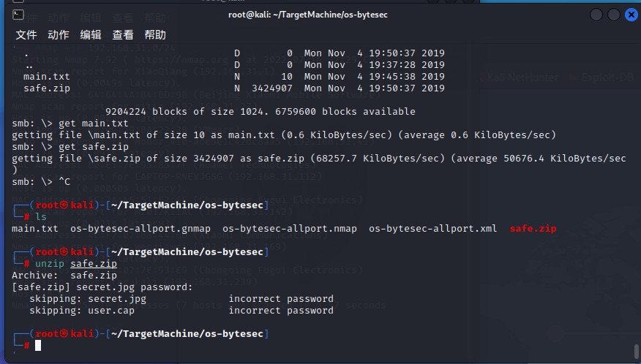Click main.txt in ls output
This screenshot has height=364, width=641.
pyautogui.click(x=34, y=229)
